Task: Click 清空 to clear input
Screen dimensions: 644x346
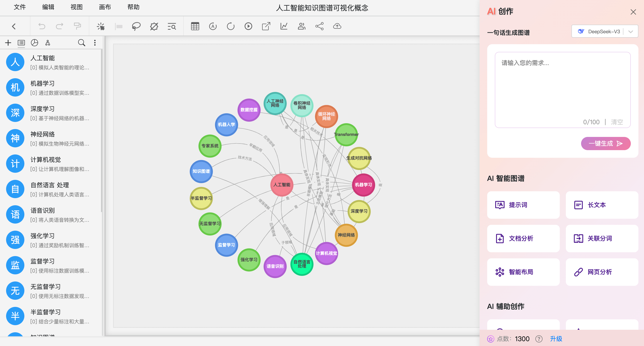Action: click(x=617, y=122)
